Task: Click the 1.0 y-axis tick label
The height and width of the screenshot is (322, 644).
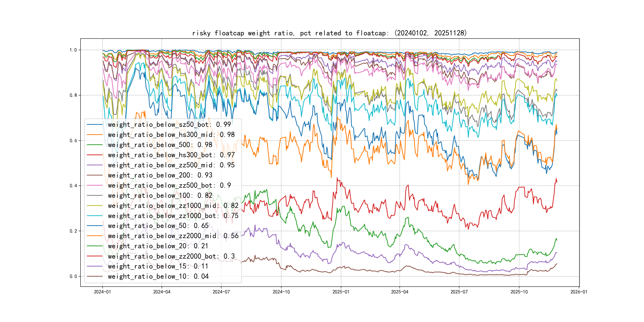Action: [73, 50]
